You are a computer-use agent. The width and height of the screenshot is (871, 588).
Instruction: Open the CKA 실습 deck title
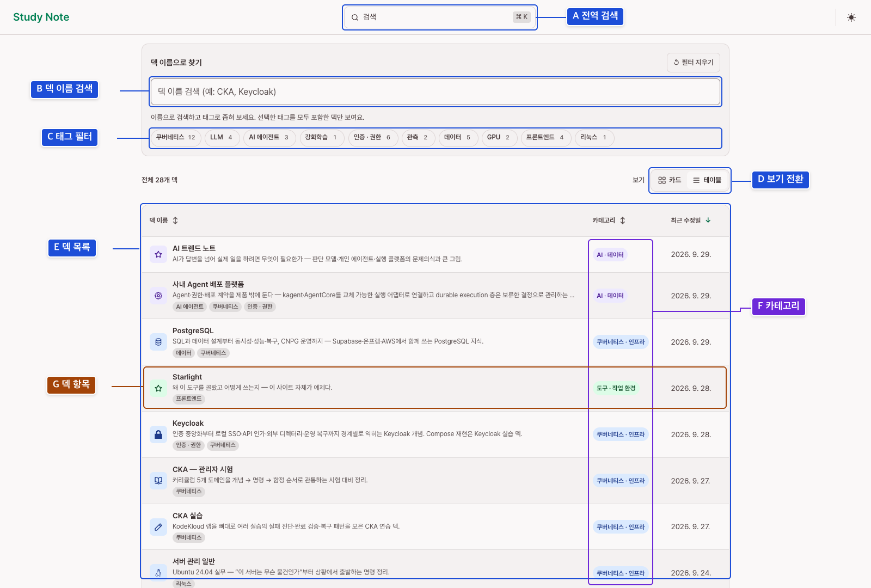pos(187,516)
